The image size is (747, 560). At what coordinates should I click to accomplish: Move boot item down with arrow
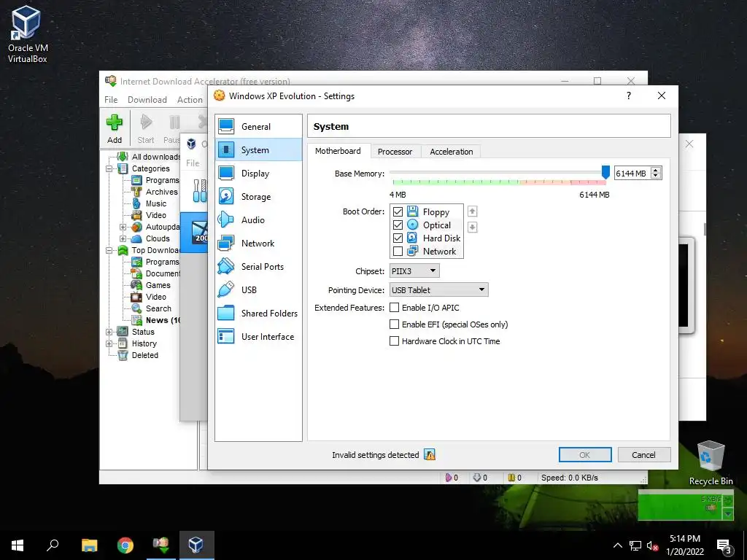point(472,227)
